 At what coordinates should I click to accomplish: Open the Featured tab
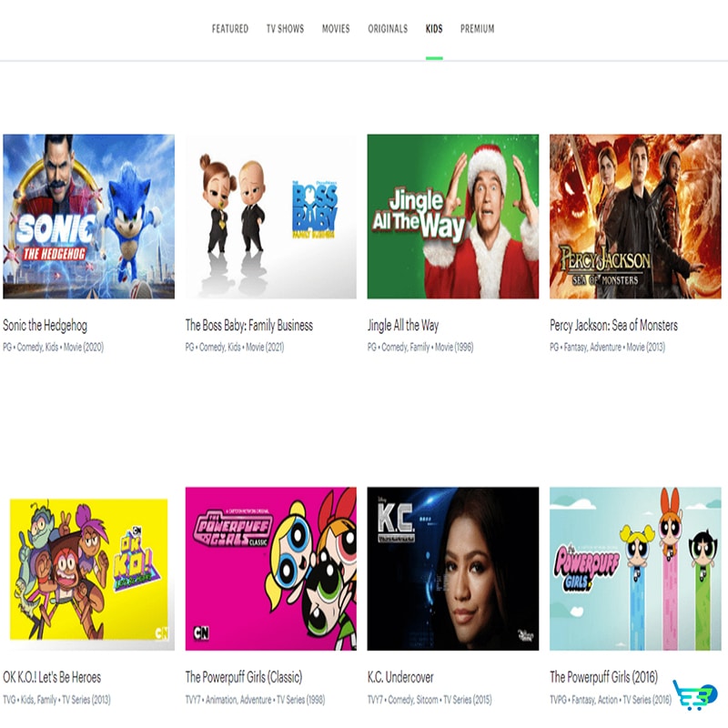(x=230, y=29)
